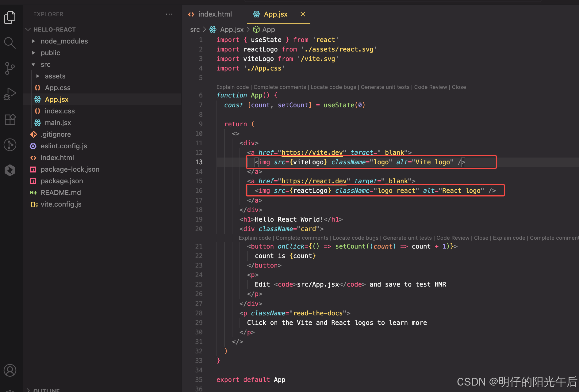
Task: Open the Explorer view in activity bar
Action: point(10,17)
